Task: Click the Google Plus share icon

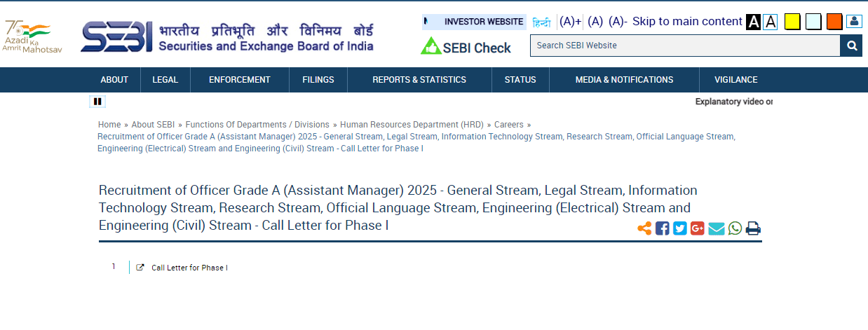Action: tap(697, 228)
